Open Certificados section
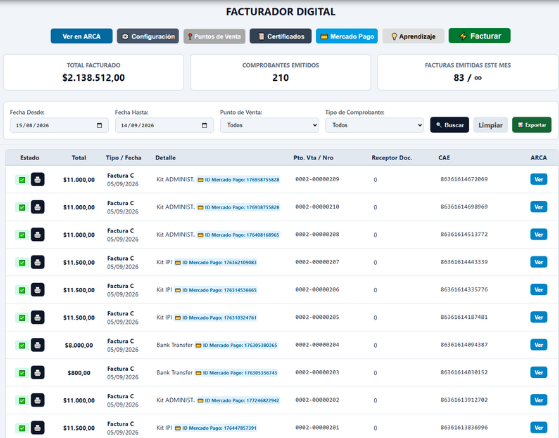 point(281,36)
